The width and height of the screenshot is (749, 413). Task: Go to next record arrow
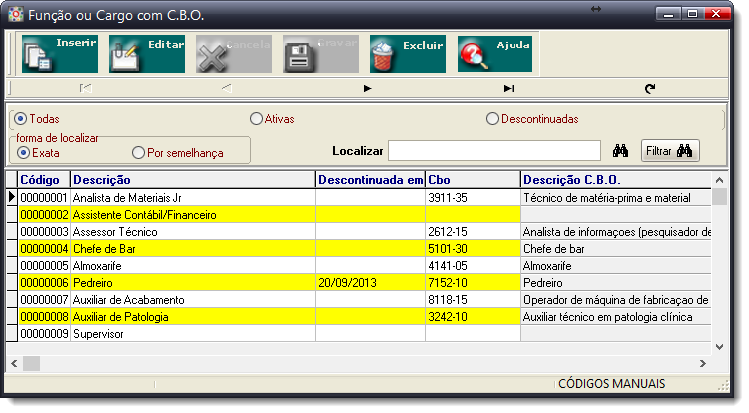point(367,88)
